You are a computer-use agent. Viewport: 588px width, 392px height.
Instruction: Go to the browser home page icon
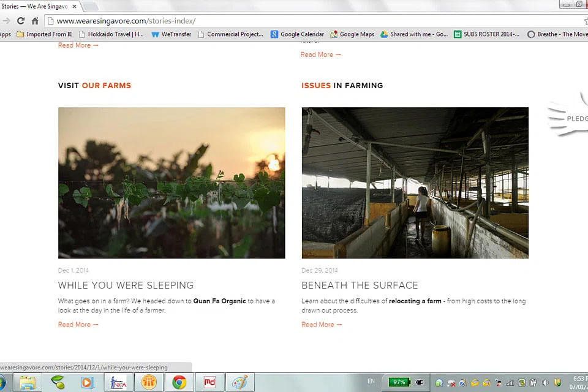coord(35,21)
